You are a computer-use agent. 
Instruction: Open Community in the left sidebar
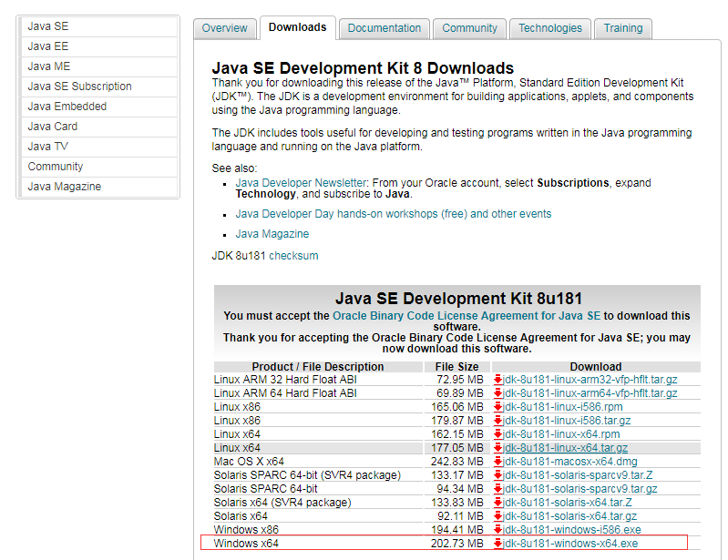[98, 166]
